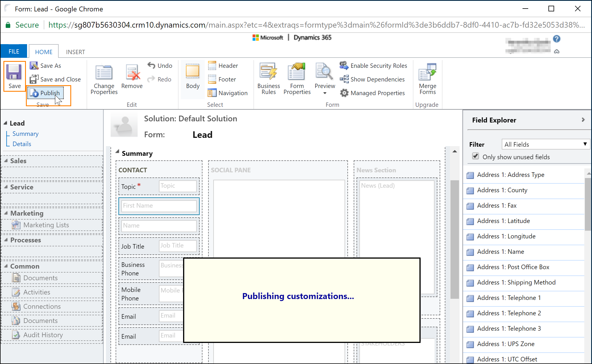
Task: Select the HOME ribbon tab
Action: 43,52
